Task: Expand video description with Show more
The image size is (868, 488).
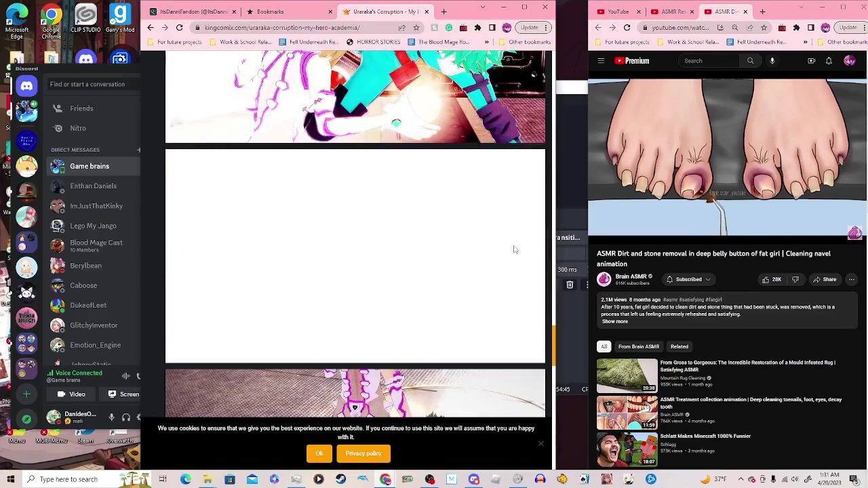Action: click(614, 321)
